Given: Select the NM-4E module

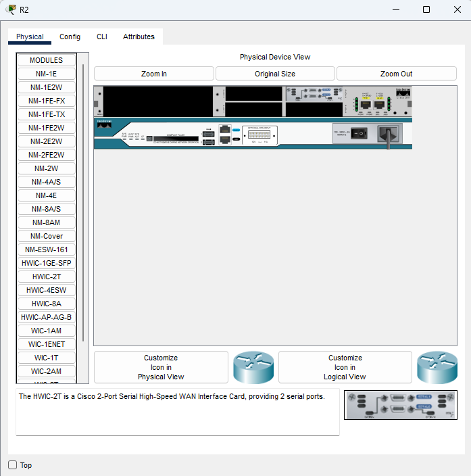Looking at the screenshot, I should pyautogui.click(x=47, y=195).
